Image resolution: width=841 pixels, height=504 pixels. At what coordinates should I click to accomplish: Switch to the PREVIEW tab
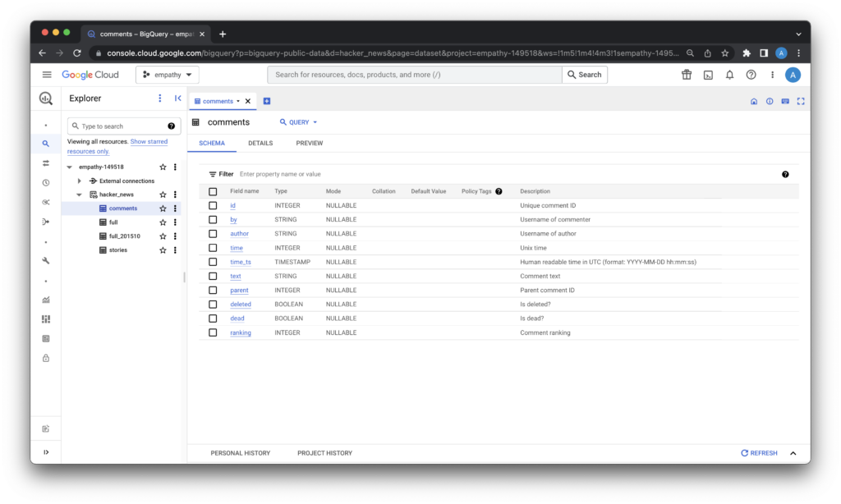point(310,143)
